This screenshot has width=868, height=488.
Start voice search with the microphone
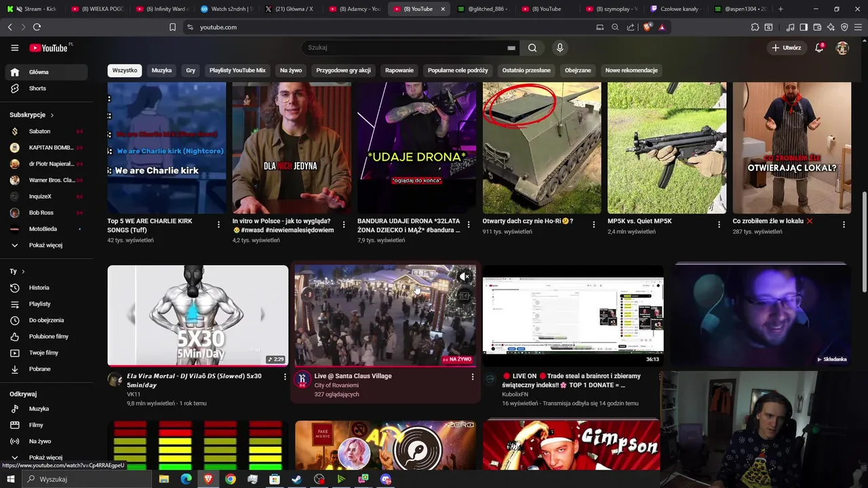[x=559, y=47]
